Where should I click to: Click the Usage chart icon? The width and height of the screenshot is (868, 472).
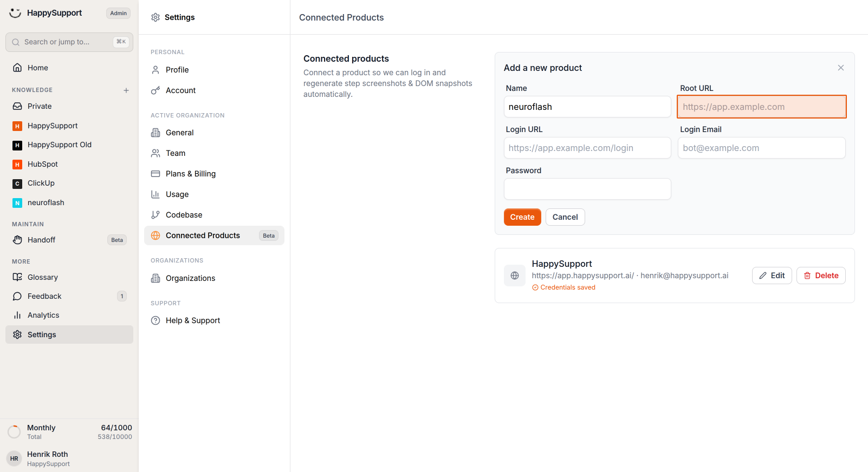156,194
